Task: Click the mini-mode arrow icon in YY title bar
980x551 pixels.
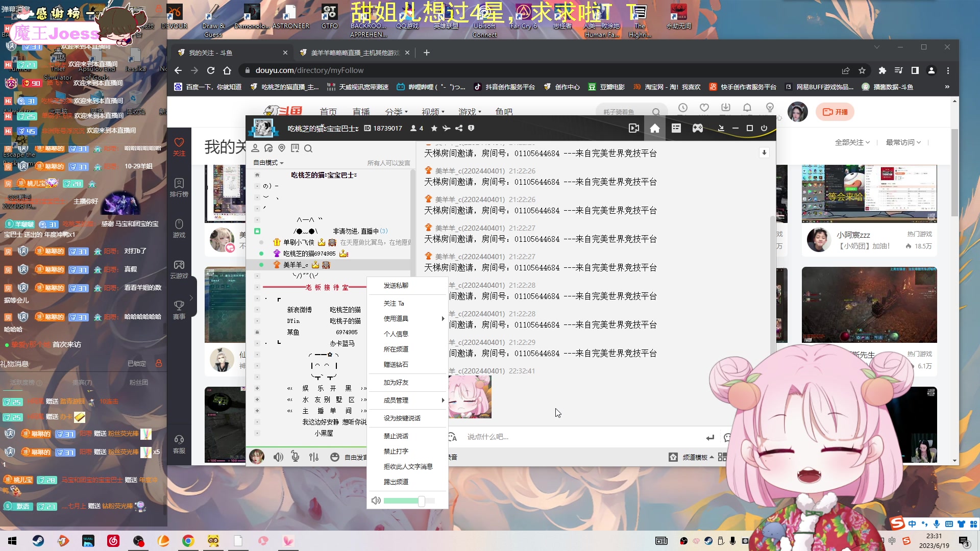Action: coord(721,129)
